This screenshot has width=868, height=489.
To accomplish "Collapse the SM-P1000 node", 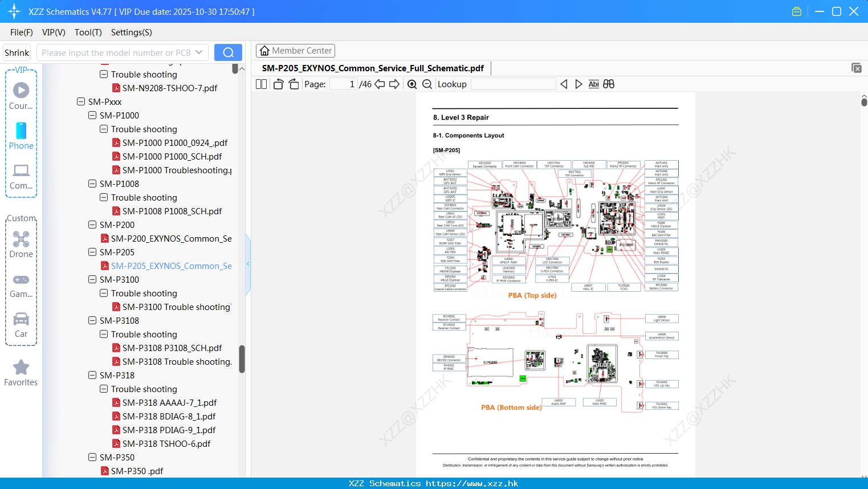I will pyautogui.click(x=92, y=115).
